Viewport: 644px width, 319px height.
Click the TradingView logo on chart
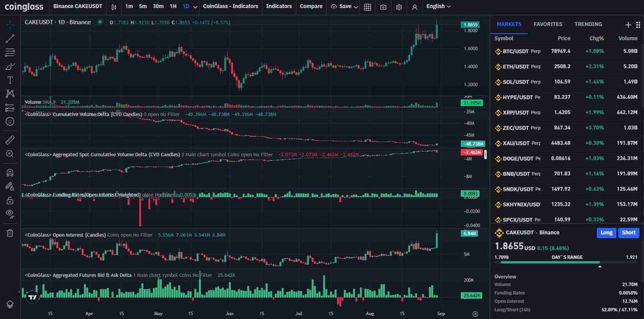coord(32,296)
